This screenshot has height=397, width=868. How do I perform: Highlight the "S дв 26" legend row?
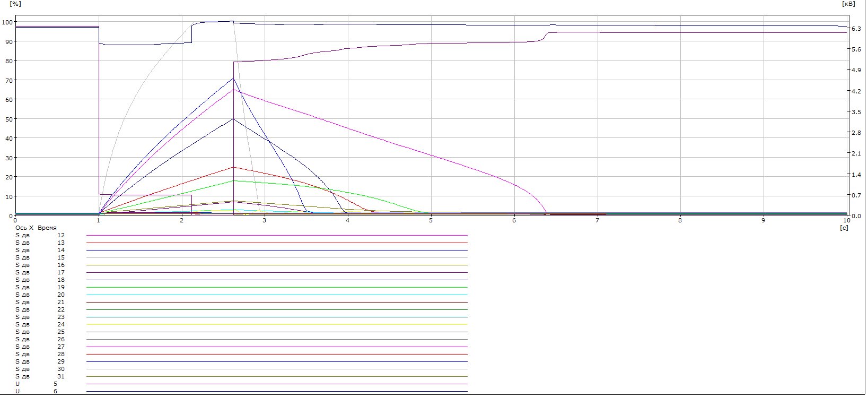click(x=241, y=339)
